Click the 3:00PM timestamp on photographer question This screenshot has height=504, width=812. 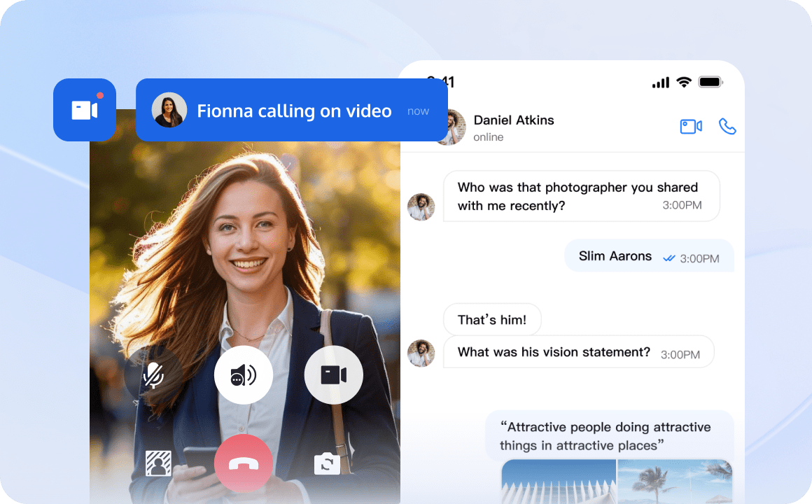pyautogui.click(x=682, y=205)
